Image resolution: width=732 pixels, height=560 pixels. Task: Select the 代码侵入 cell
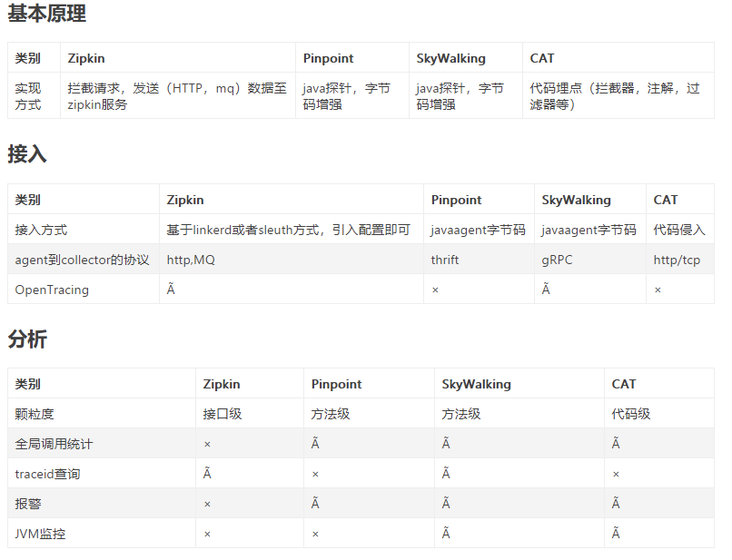point(679,230)
